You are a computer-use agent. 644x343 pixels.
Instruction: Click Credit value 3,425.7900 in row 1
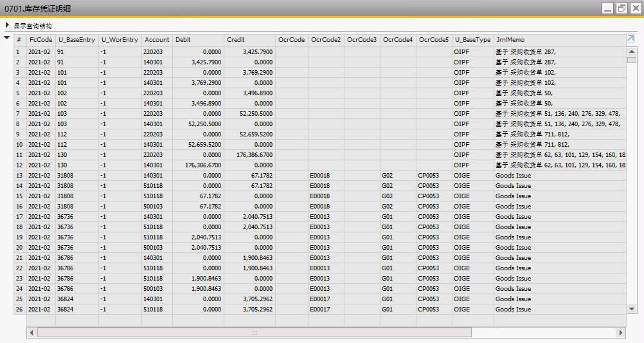pos(258,52)
